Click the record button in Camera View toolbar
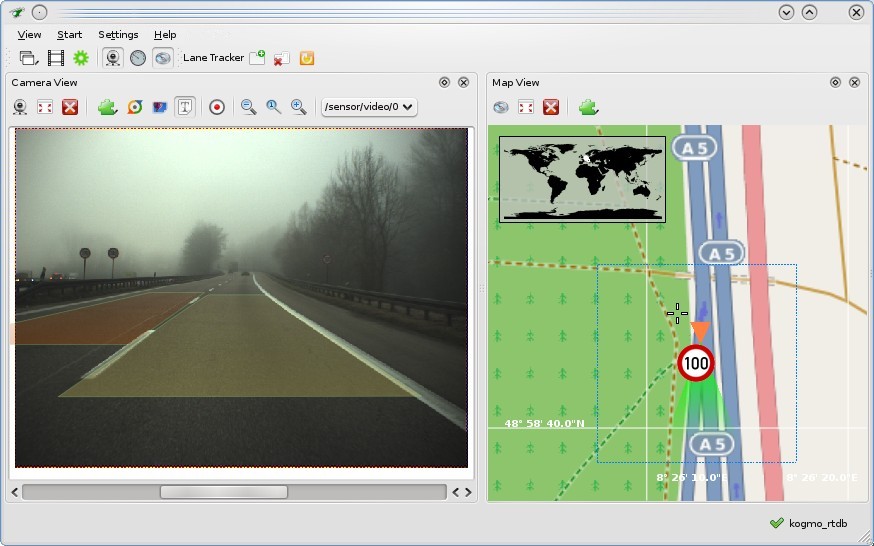The height and width of the screenshot is (546, 874). 217,107
